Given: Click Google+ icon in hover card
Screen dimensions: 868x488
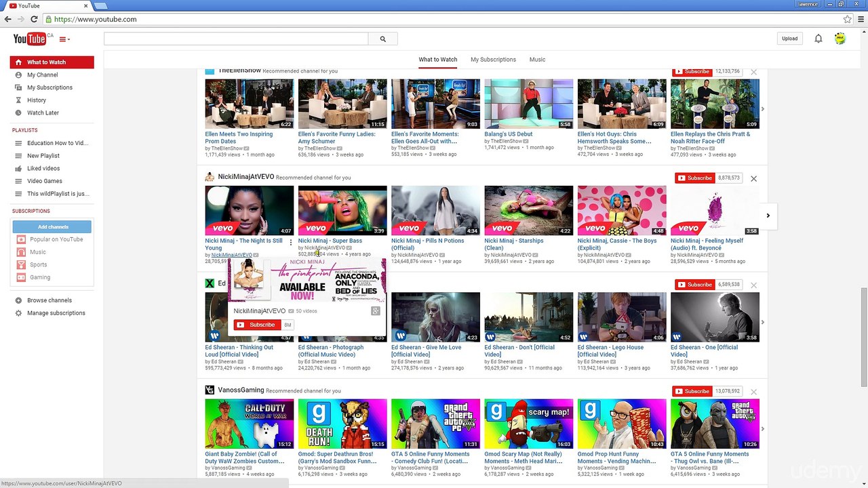Looking at the screenshot, I should pyautogui.click(x=375, y=311).
